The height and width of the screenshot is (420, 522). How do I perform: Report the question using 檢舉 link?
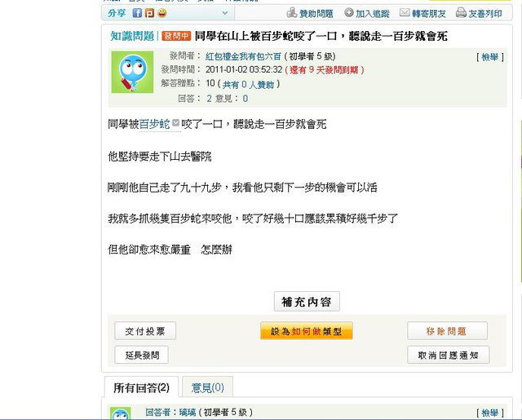(x=490, y=57)
